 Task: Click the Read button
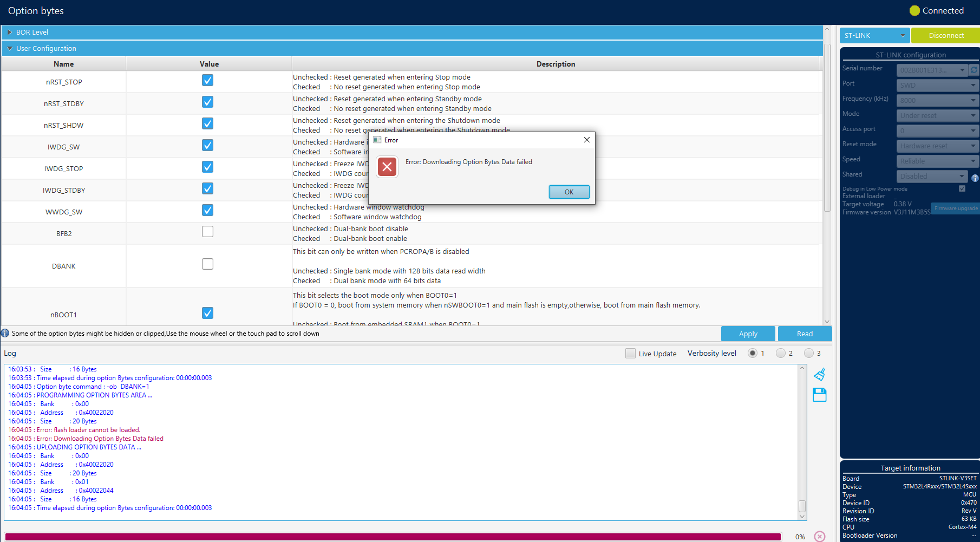click(805, 334)
